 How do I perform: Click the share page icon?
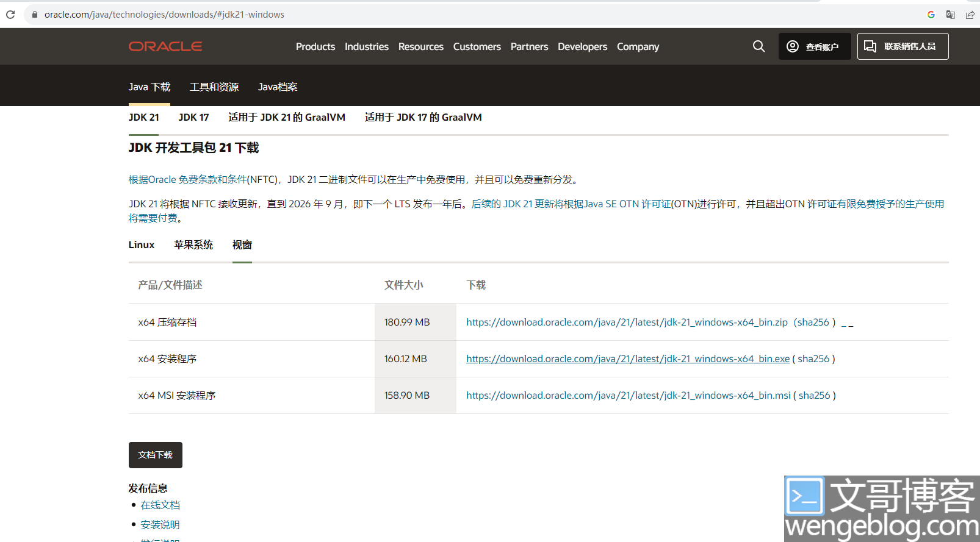970,15
